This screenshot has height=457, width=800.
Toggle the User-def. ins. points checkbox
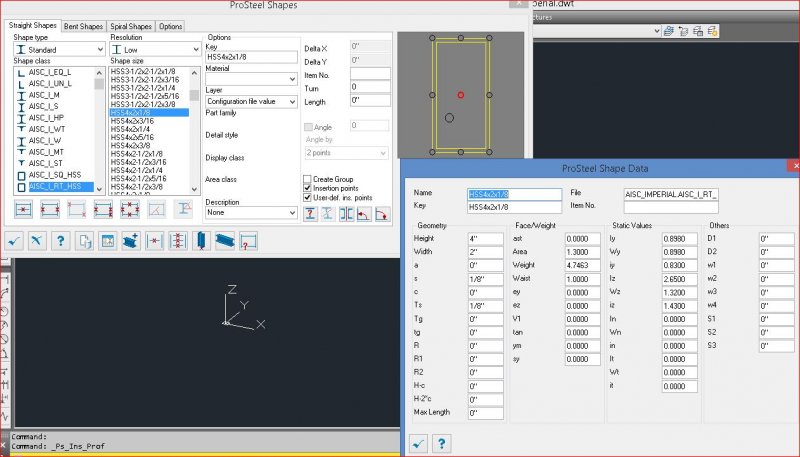[307, 197]
